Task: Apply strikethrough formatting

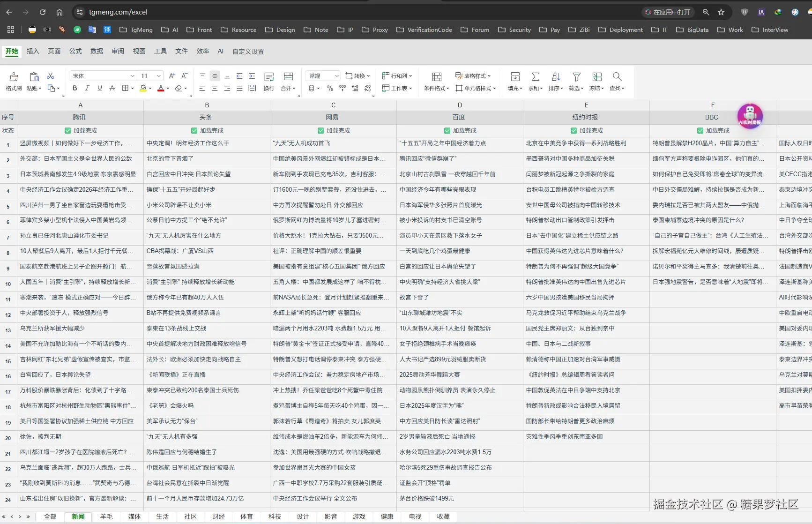Action: click(x=112, y=88)
